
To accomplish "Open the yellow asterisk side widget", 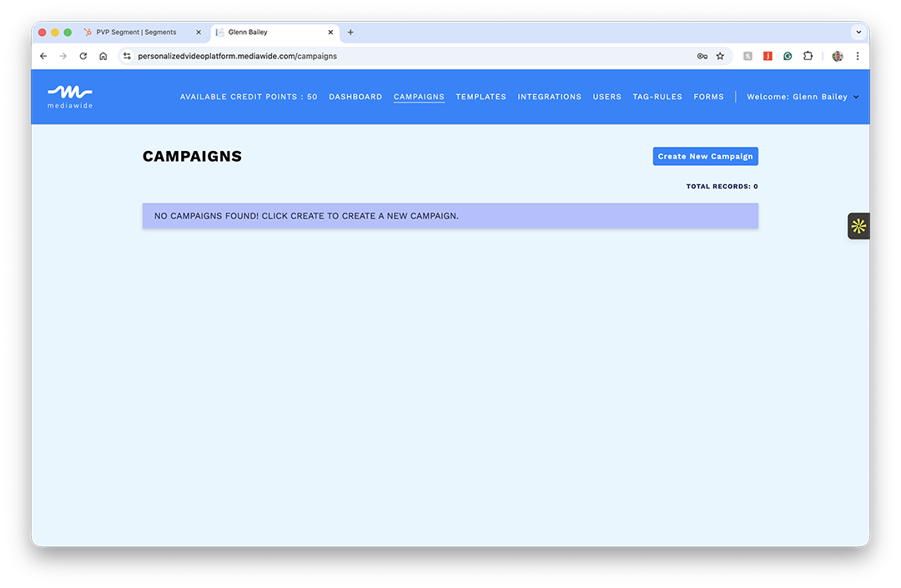I will pyautogui.click(x=858, y=226).
